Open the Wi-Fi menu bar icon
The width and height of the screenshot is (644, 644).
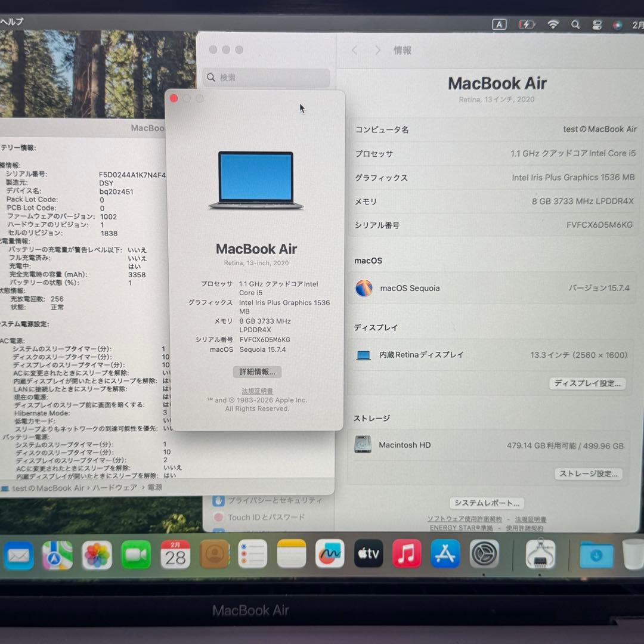coord(553,24)
